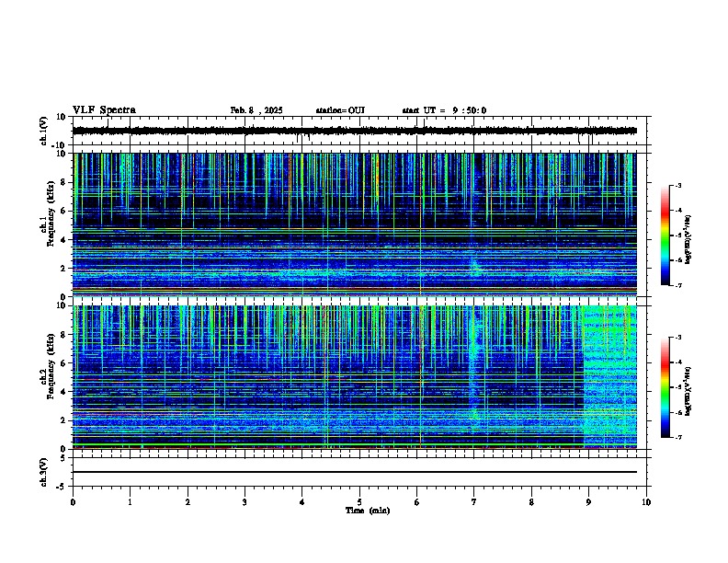The width and height of the screenshot is (728, 563).
Task: Click the "8" kHz tick on ch.2 frequency axis
Action: [63, 335]
